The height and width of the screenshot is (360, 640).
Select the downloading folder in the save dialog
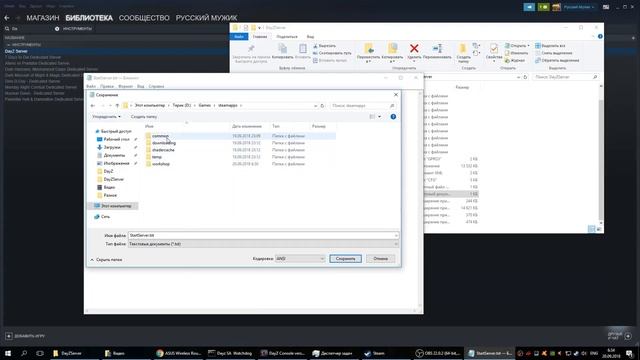click(x=164, y=143)
